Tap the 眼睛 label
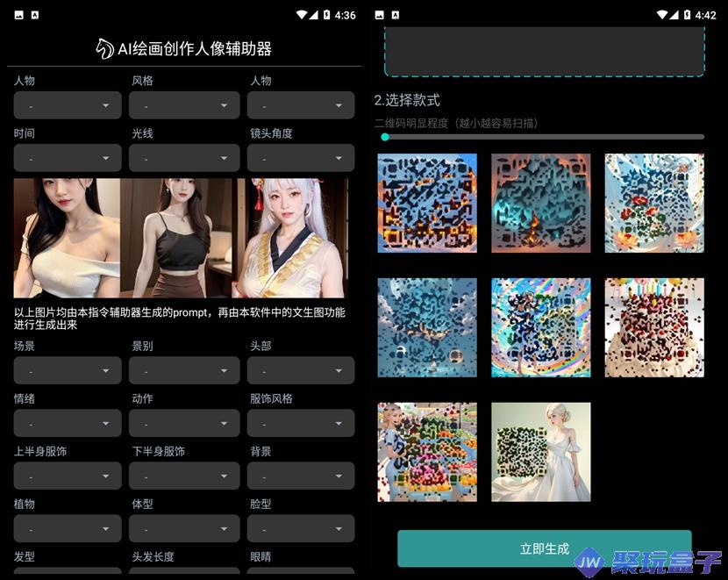 click(x=261, y=556)
